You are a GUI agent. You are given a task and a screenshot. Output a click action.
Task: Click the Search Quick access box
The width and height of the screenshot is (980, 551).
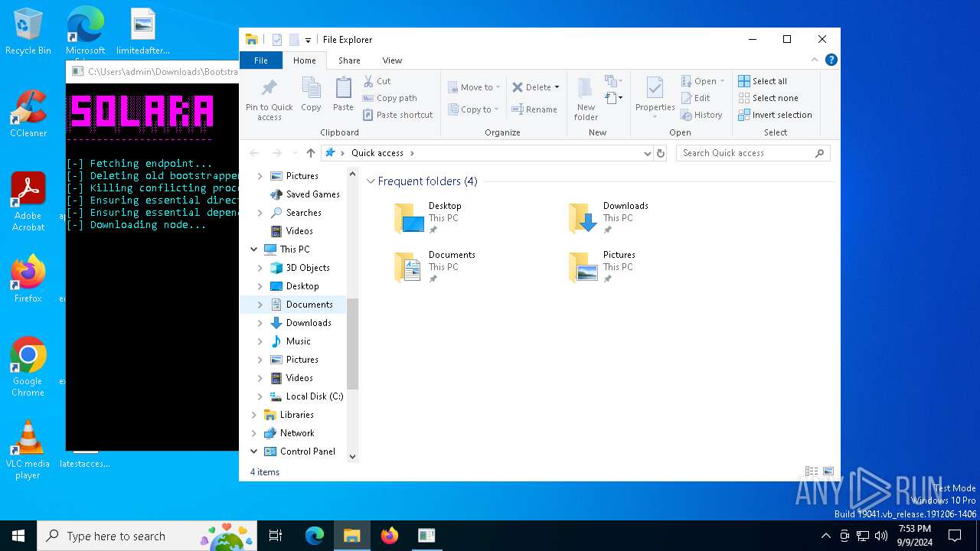tap(753, 153)
